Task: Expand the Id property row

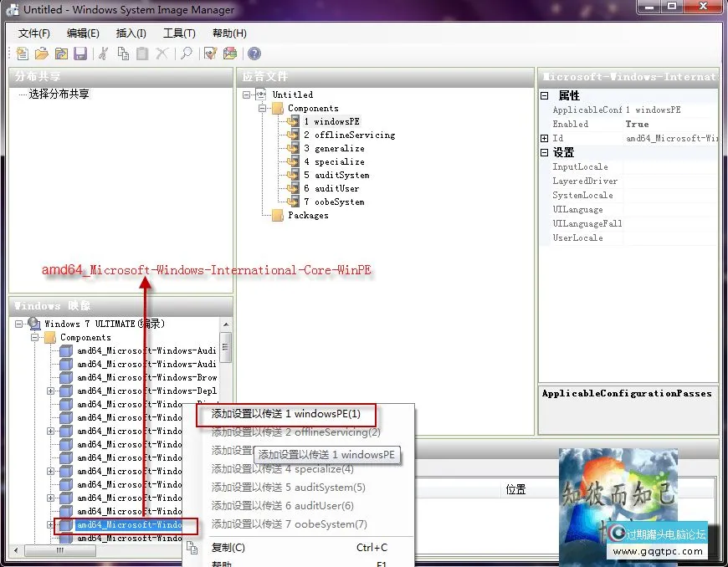Action: (544, 138)
